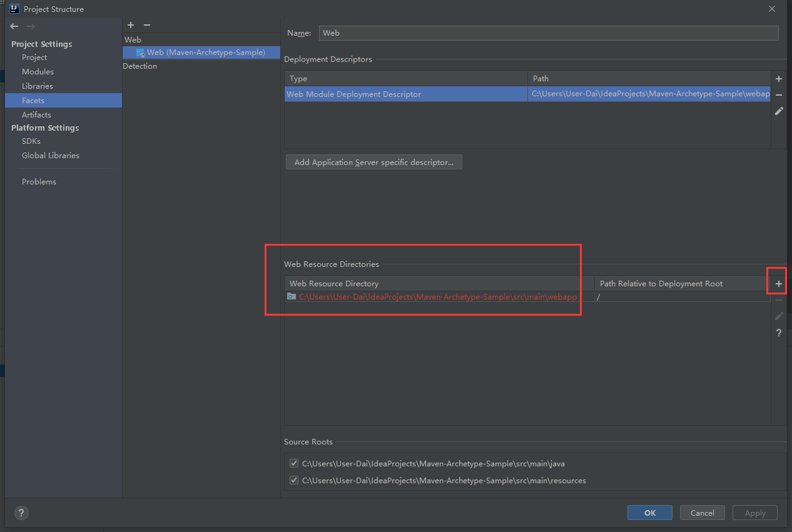Click the add facet plus icon

(x=131, y=25)
